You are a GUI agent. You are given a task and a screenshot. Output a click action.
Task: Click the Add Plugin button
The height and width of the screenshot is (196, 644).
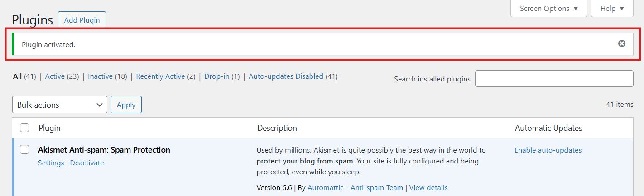[82, 20]
